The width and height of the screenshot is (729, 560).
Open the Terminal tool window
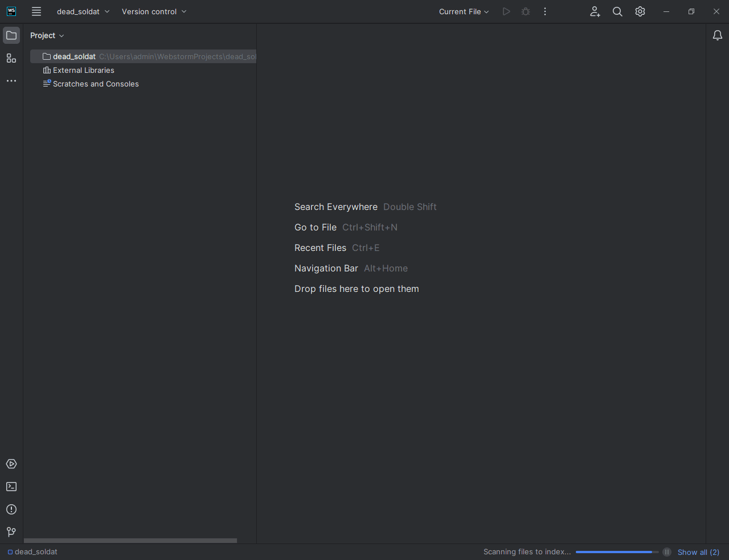[11, 487]
